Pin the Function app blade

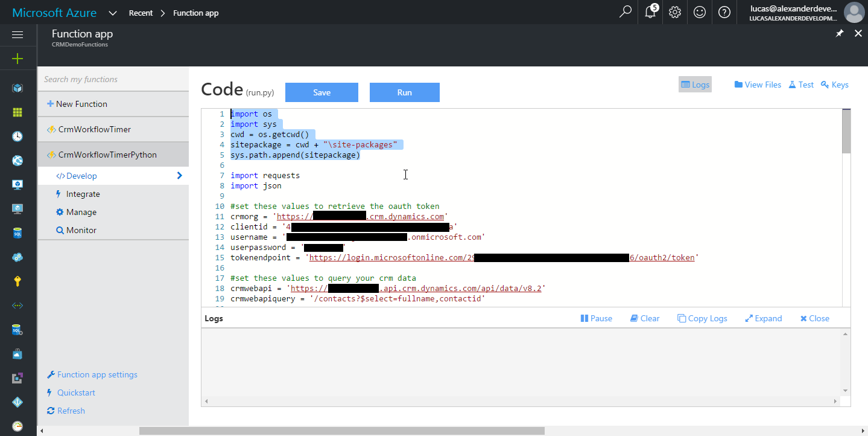pyautogui.click(x=840, y=34)
